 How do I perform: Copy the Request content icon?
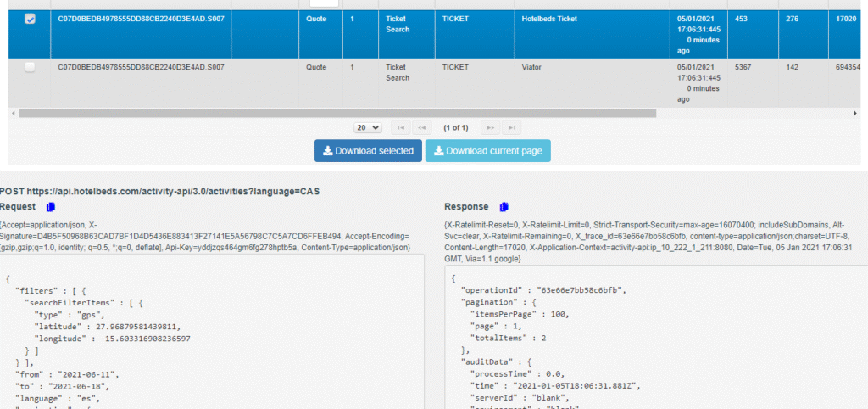pos(51,206)
